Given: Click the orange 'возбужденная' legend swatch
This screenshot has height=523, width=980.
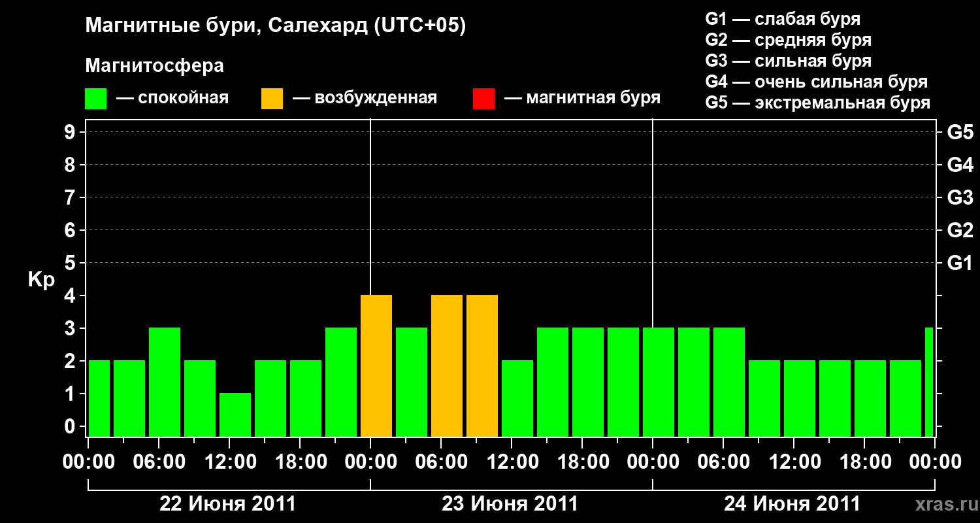Looking at the screenshot, I should (x=272, y=99).
